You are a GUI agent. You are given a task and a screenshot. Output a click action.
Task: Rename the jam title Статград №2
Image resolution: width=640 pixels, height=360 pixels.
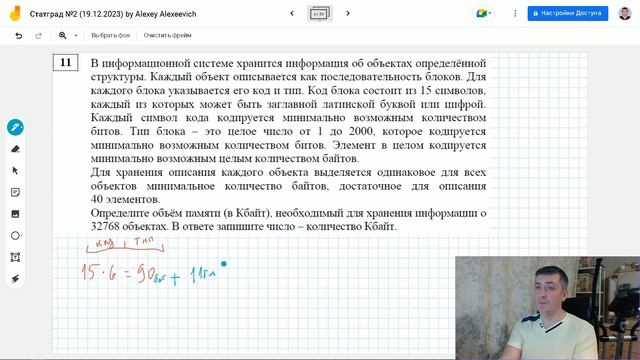coord(113,14)
